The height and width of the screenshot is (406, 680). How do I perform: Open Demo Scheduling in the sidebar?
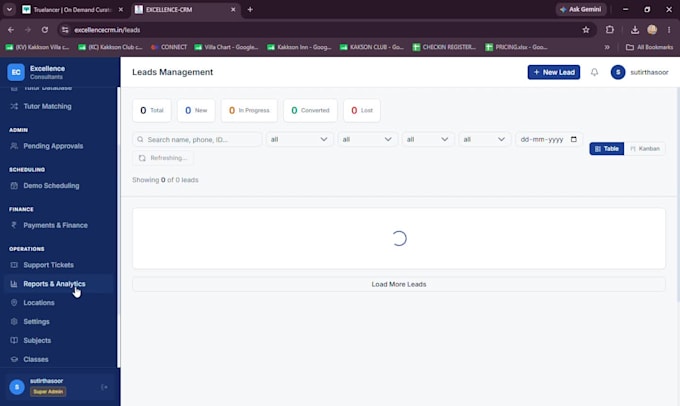[59, 186]
